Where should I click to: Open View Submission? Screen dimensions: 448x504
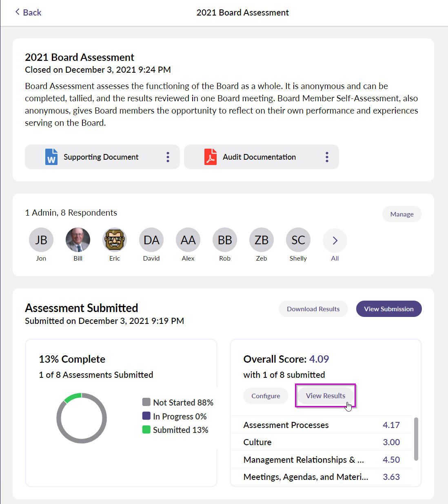(389, 309)
